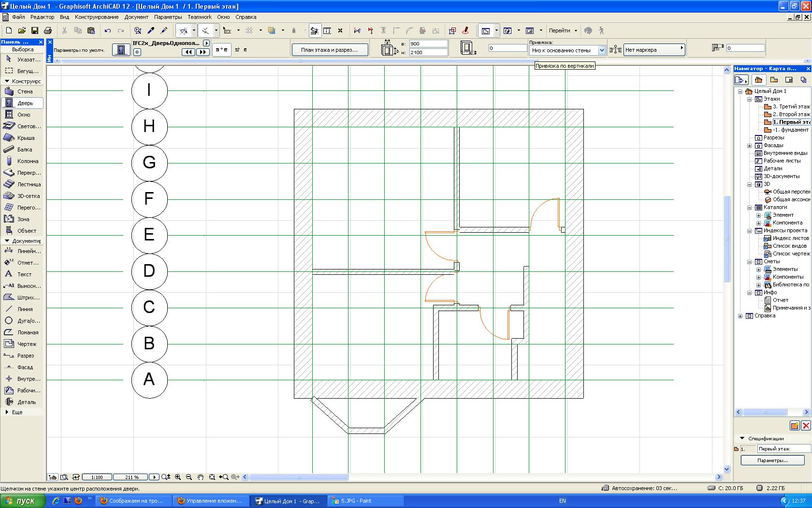
Task: Expand the Фасады tree node
Action: [750, 145]
